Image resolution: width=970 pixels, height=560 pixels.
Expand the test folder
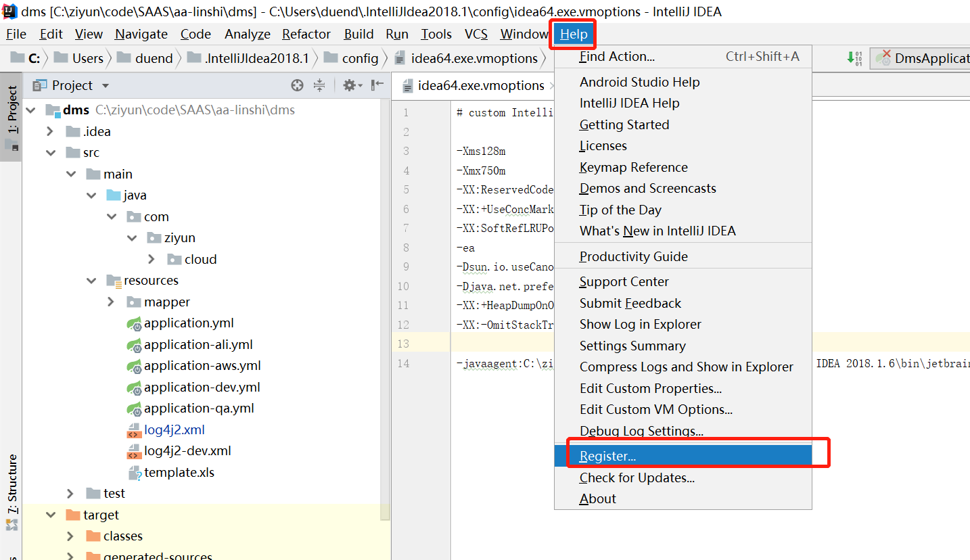(71, 494)
